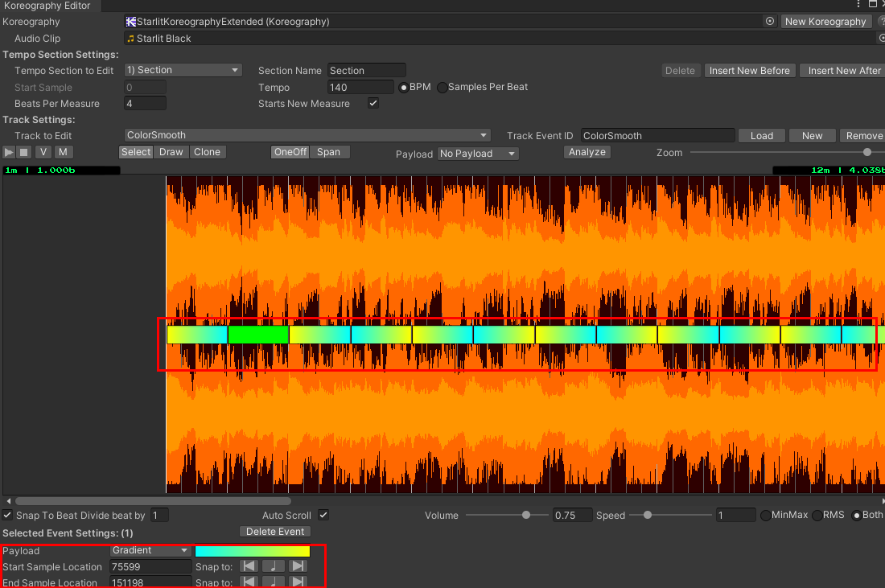This screenshot has width=885, height=588.
Task: Open Tempo Section to Edit dropdown
Action: [x=183, y=70]
